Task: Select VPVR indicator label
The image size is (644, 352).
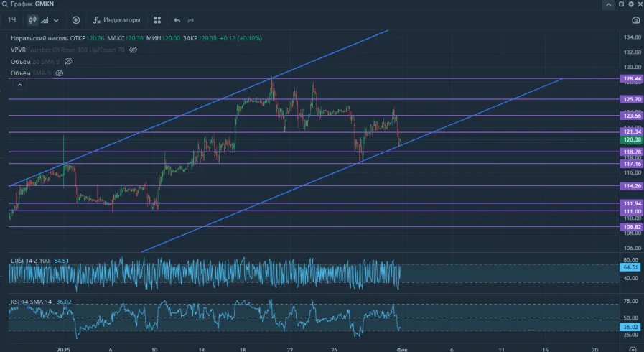Action: coord(18,50)
